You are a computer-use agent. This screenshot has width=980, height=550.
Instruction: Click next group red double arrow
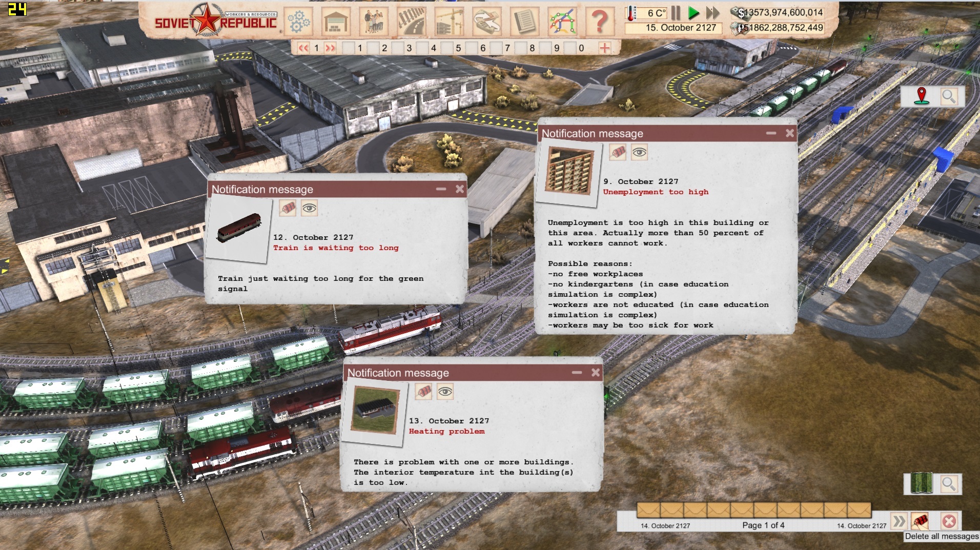tap(330, 48)
